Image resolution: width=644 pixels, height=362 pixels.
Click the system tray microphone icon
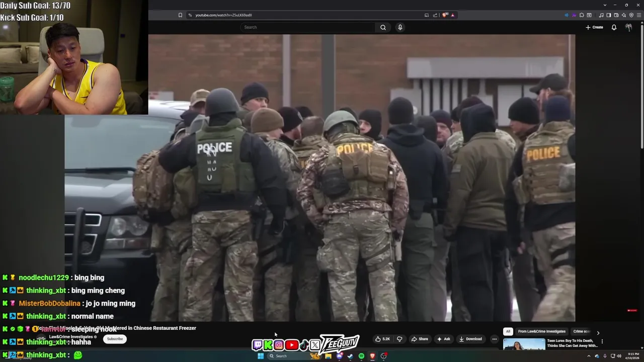605,356
